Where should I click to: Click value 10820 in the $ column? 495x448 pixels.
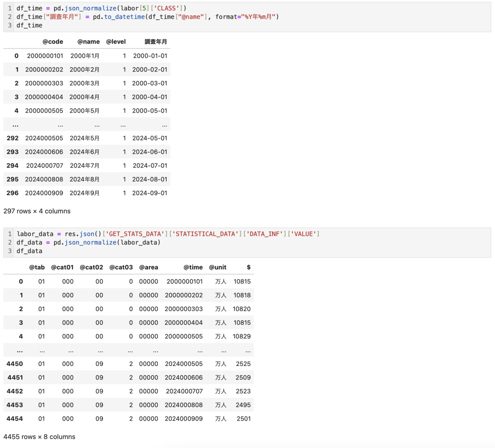click(242, 309)
